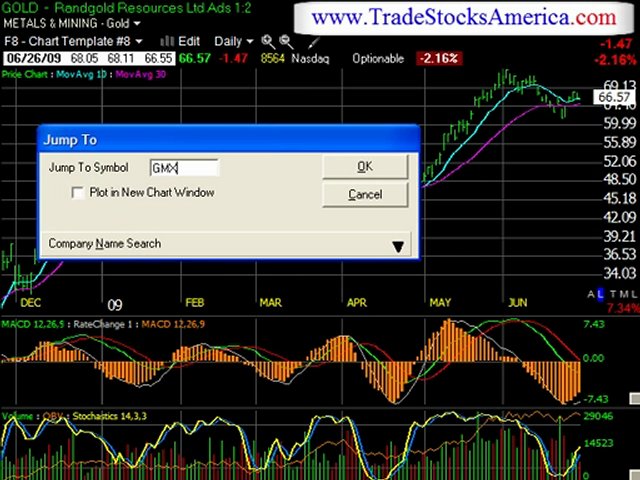Click the zoom out magnifier icon
Viewport: 640px width, 480px height.
[x=286, y=41]
